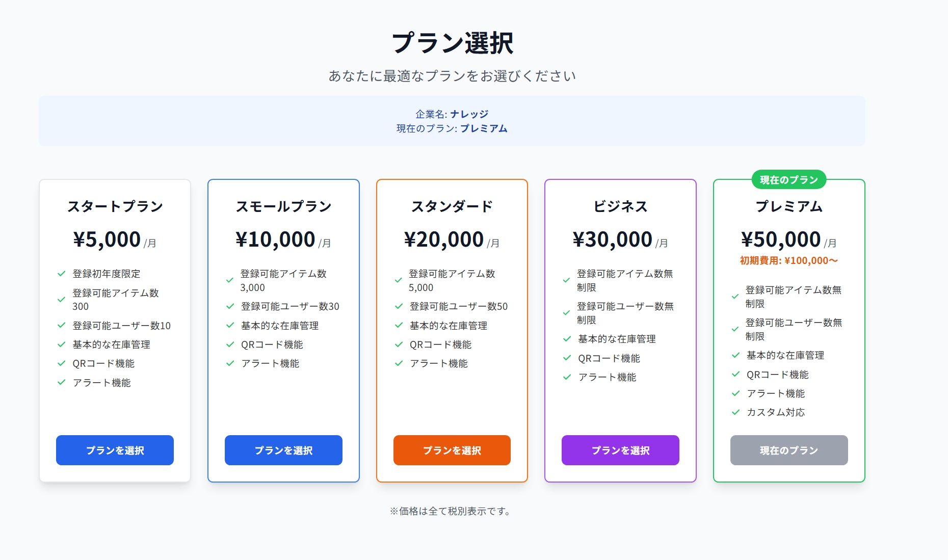
Task: Click アラート機能 checkmark in スタートプラン card
Action: point(62,382)
